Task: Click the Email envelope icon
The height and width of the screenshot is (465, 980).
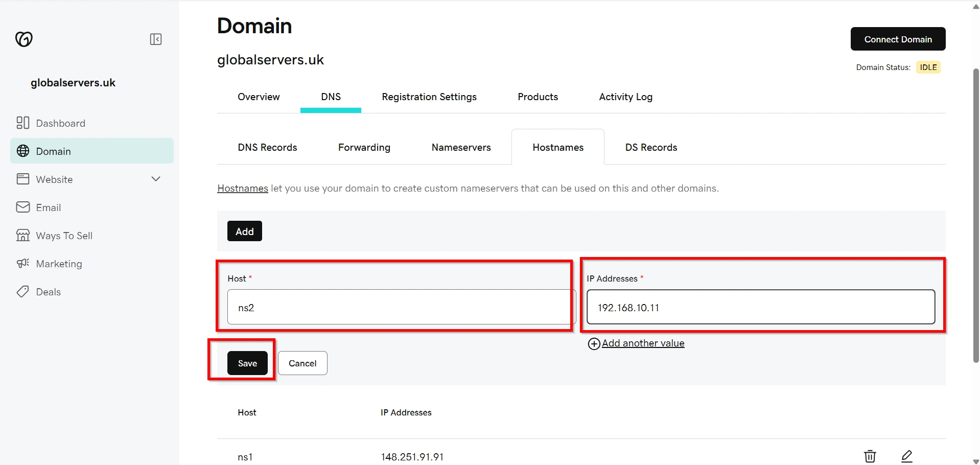Action: point(23,207)
